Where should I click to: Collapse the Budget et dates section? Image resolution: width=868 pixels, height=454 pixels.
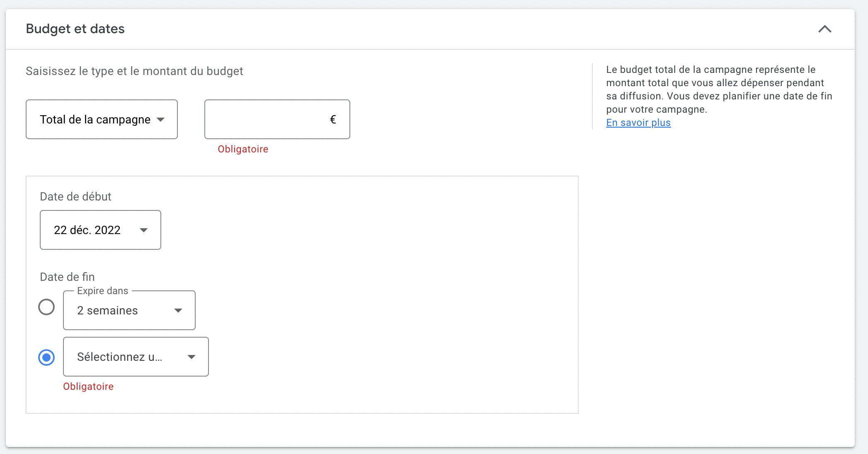point(824,29)
